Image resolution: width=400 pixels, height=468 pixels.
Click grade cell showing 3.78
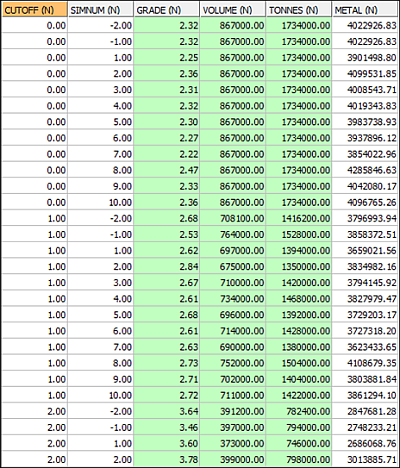(166, 460)
